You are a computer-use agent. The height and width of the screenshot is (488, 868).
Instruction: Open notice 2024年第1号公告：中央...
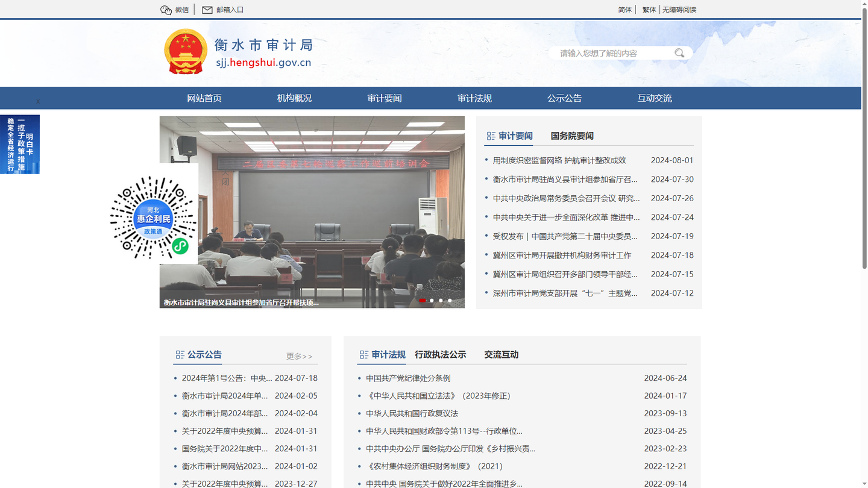point(227,378)
